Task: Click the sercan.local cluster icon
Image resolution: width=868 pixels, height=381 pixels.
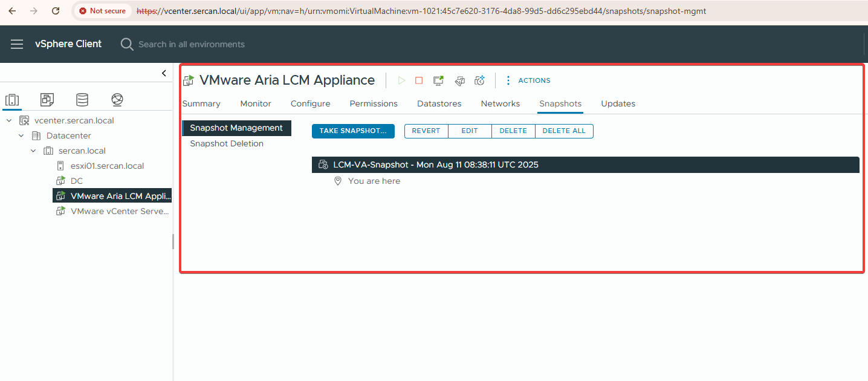Action: [x=48, y=151]
